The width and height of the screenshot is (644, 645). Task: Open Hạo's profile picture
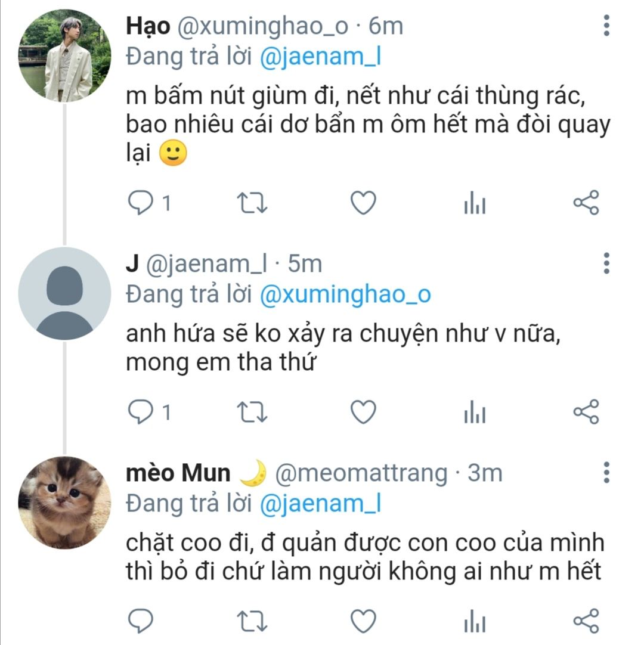[x=64, y=55]
